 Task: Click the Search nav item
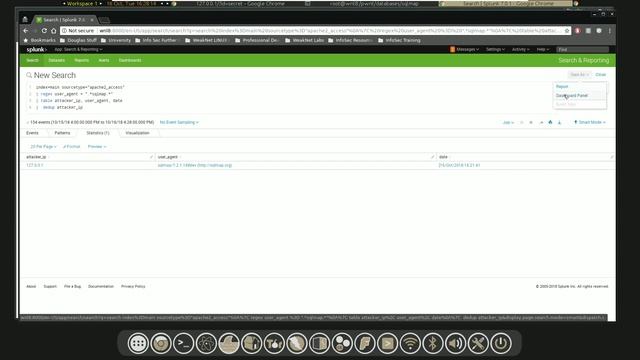click(x=32, y=60)
